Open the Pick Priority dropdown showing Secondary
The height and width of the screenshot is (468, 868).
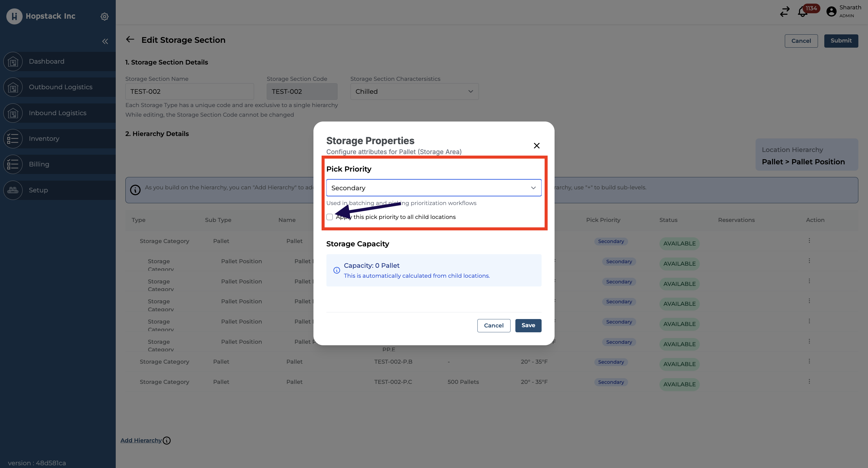(x=433, y=188)
